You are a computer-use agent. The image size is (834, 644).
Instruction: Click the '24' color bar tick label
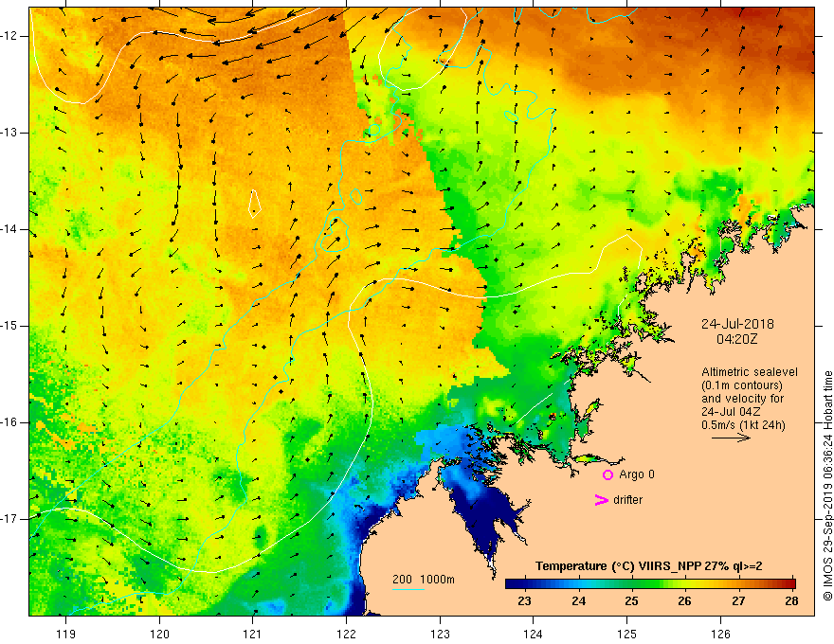[578, 601]
